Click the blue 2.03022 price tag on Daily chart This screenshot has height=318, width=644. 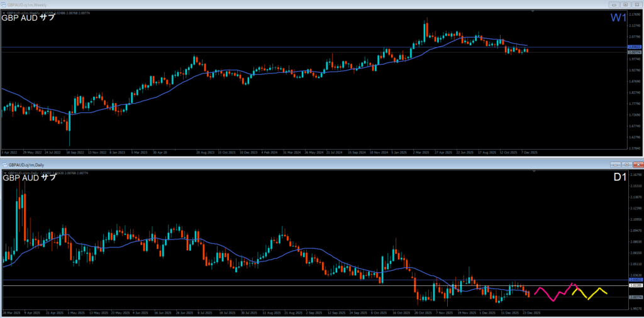click(635, 280)
